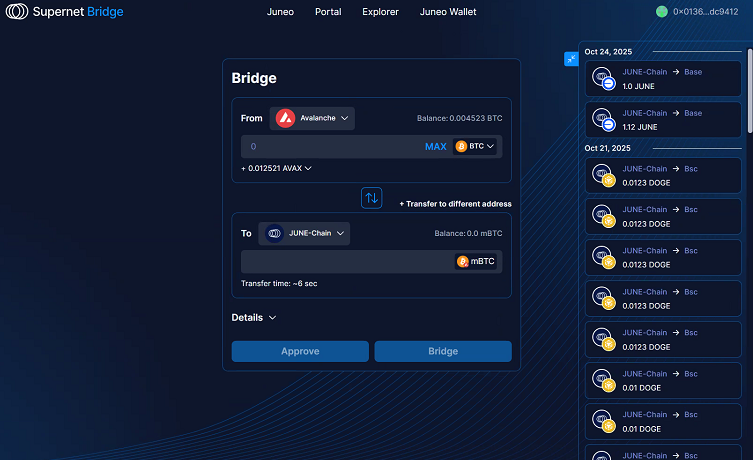Screen dimensions: 753x460
Task: Click the JUNE-Chain logo icon in To box
Action: (x=275, y=233)
